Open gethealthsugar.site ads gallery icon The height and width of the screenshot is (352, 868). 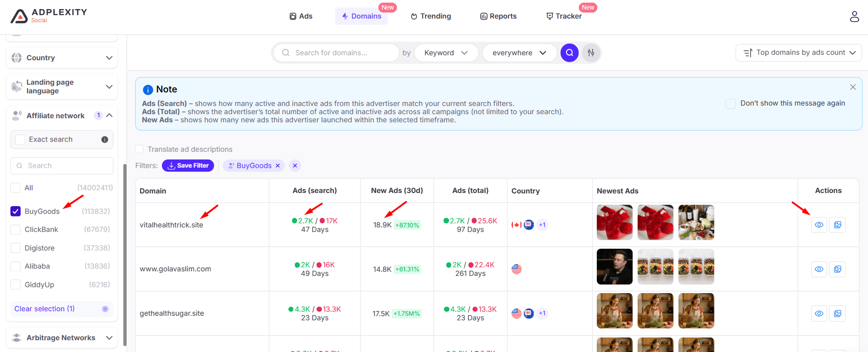click(838, 313)
